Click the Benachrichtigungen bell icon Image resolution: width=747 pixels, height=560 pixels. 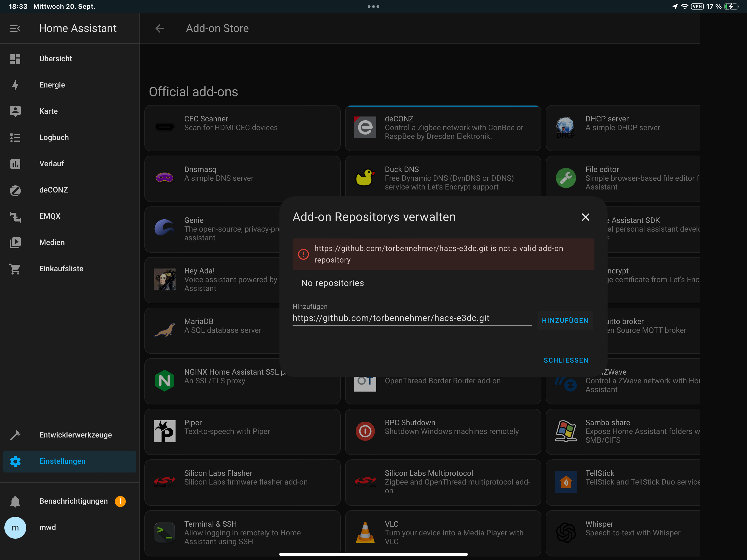click(15, 501)
